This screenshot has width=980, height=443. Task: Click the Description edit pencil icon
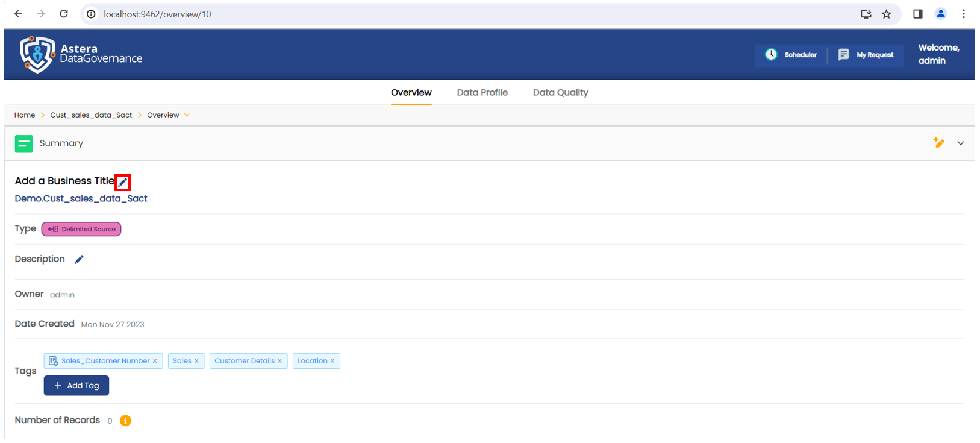[x=79, y=259]
